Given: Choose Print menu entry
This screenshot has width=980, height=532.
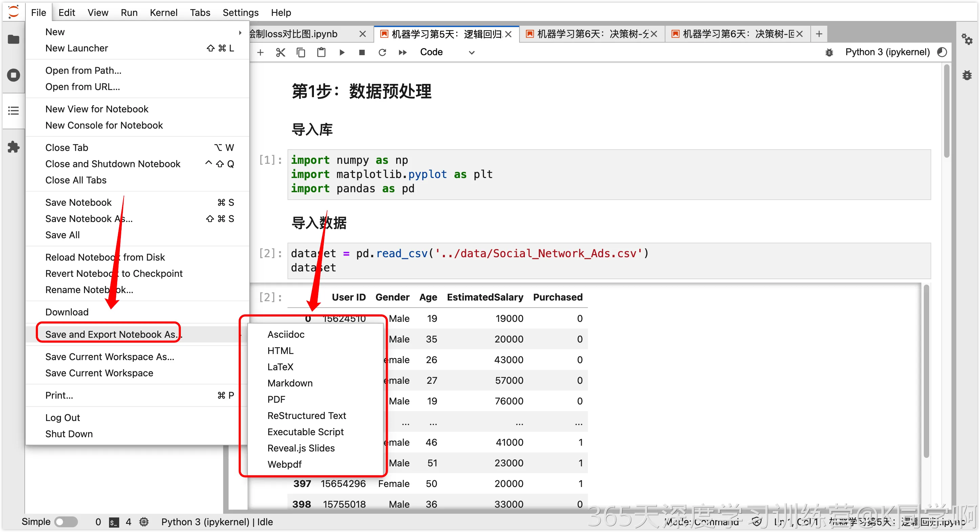Looking at the screenshot, I should click(x=137, y=396).
